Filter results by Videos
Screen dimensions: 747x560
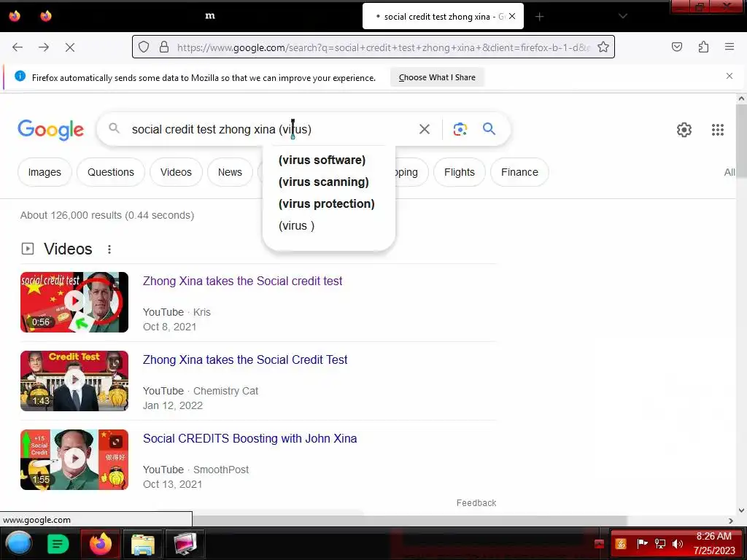[176, 172]
